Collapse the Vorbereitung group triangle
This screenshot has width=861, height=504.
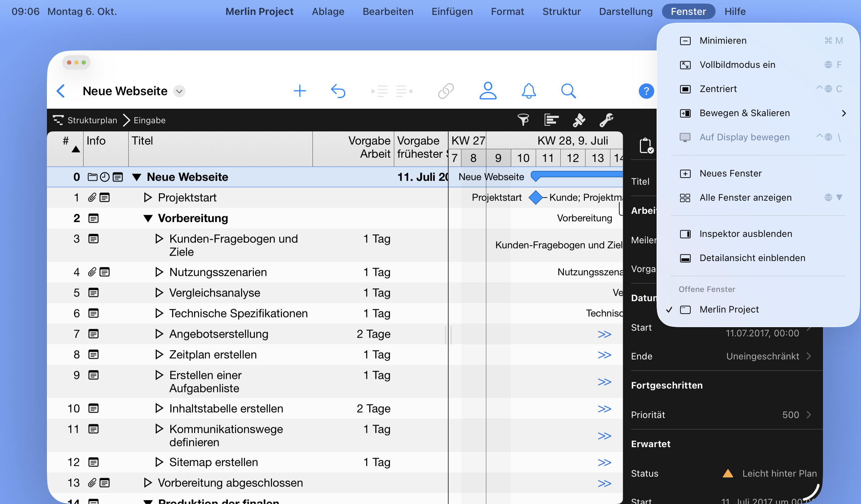click(x=148, y=218)
